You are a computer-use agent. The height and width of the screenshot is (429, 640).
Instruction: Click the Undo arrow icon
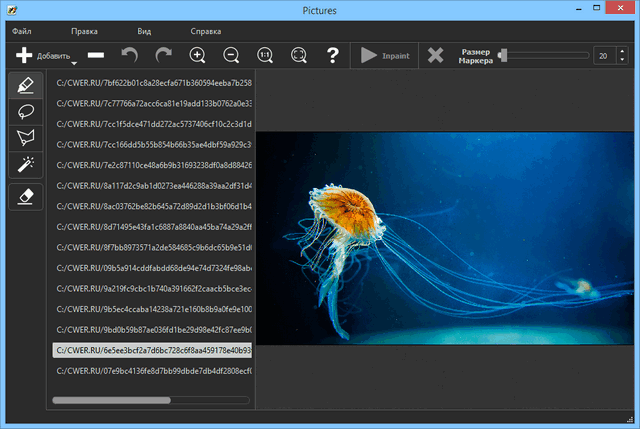[x=129, y=56]
